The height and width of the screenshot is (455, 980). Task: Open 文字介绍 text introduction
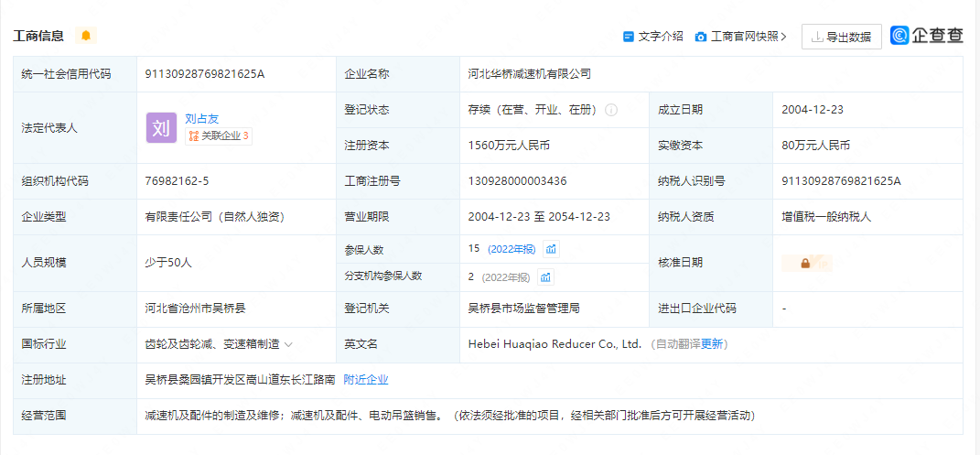661,37
